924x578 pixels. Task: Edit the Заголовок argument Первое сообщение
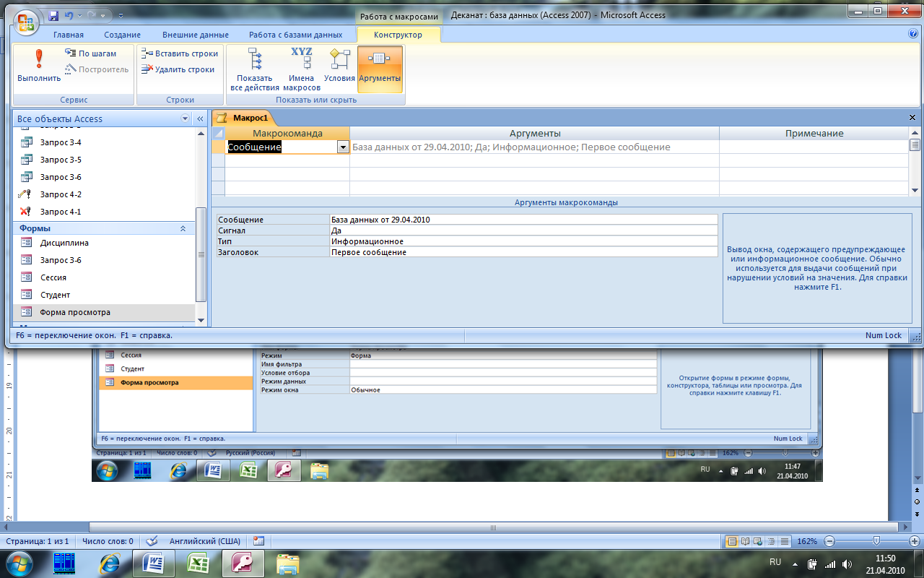point(523,252)
